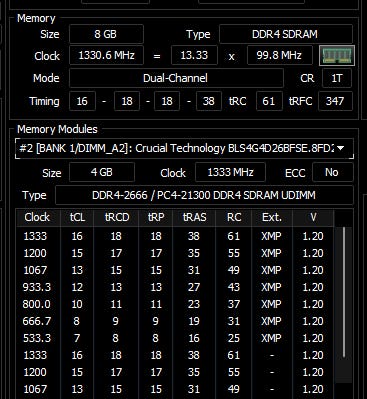Click the Clock value 1330.6 MHz
This screenshot has height=399, width=367.
pos(106,55)
